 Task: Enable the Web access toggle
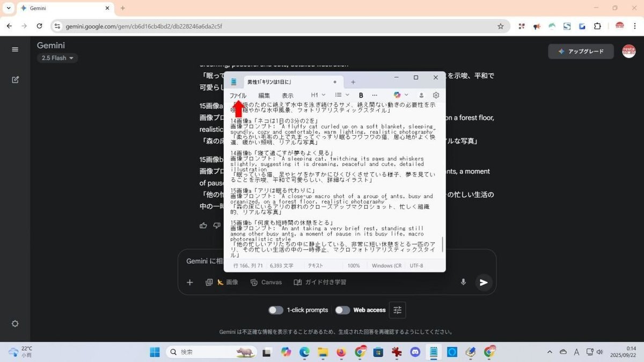[x=342, y=310]
